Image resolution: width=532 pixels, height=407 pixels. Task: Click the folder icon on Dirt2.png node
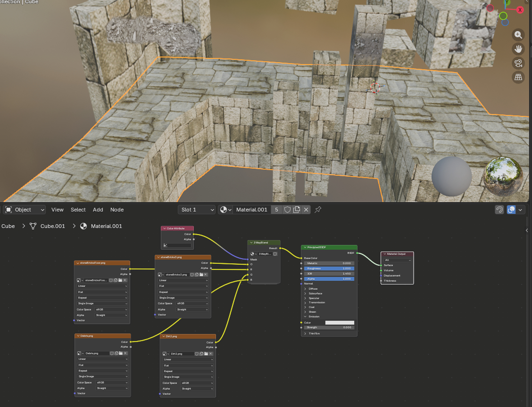[x=206, y=353]
